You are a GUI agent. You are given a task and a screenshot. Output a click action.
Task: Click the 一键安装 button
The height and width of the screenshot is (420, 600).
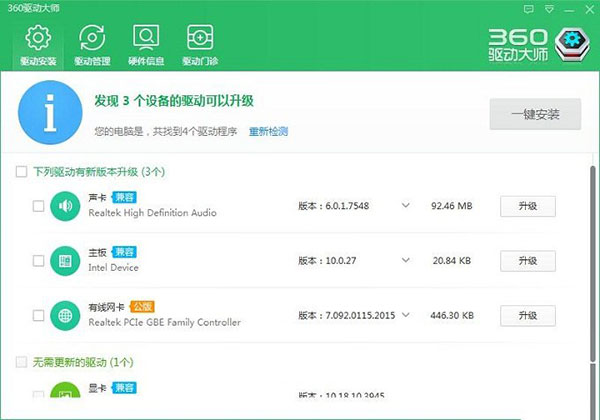pyautogui.click(x=535, y=114)
